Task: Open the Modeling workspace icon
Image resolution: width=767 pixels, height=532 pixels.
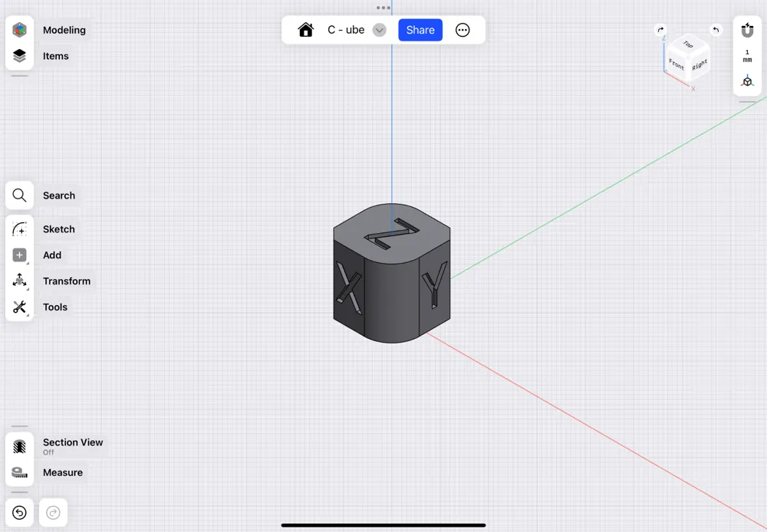Action: 20,30
